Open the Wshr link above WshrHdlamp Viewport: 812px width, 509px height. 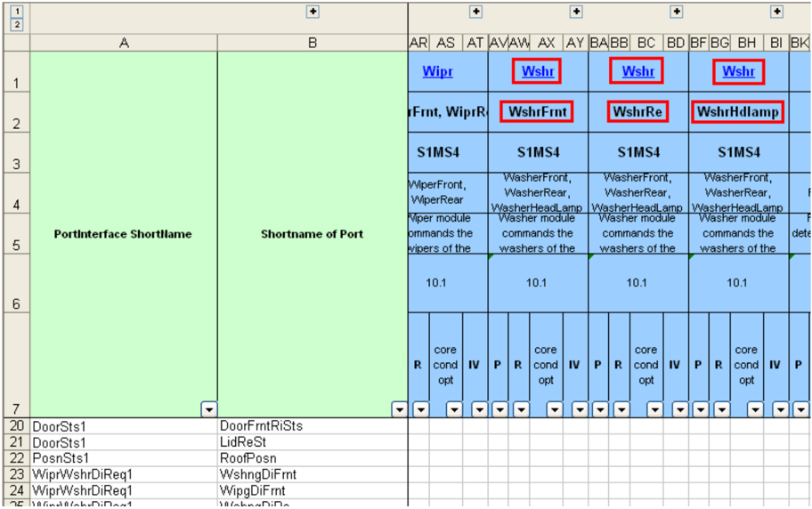coord(738,71)
